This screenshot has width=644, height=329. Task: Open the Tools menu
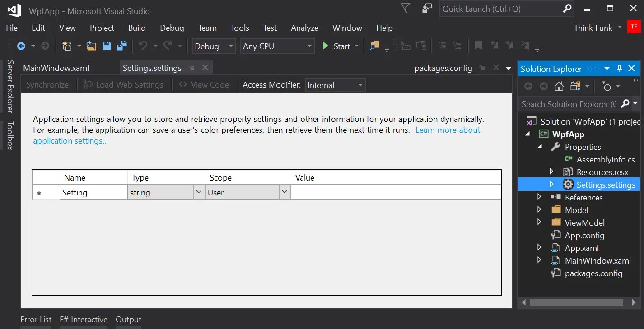click(x=240, y=28)
